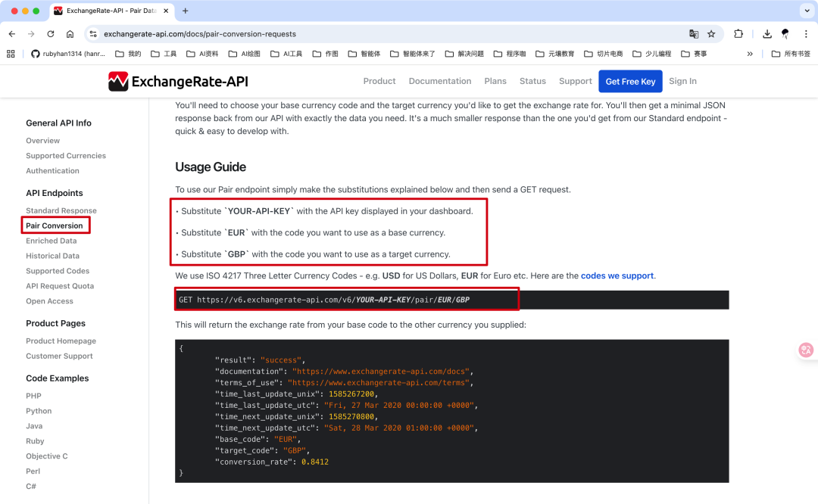The height and width of the screenshot is (504, 818).
Task: Open the Standard Response sidebar link
Action: tap(61, 210)
